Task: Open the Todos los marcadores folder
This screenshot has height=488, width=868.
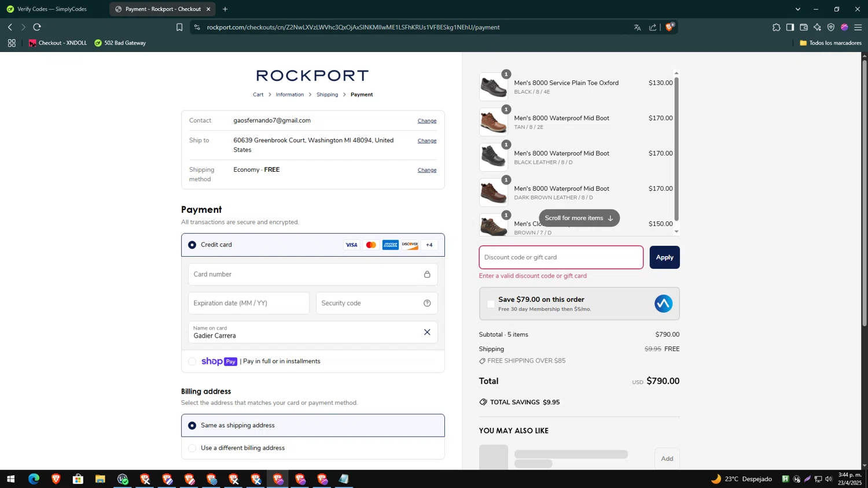Action: pyautogui.click(x=830, y=43)
